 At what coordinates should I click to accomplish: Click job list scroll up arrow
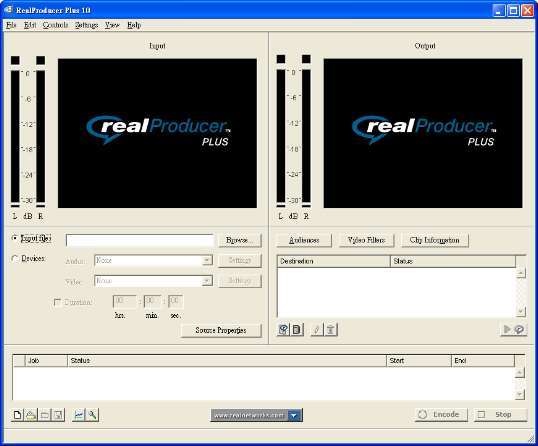(520, 372)
